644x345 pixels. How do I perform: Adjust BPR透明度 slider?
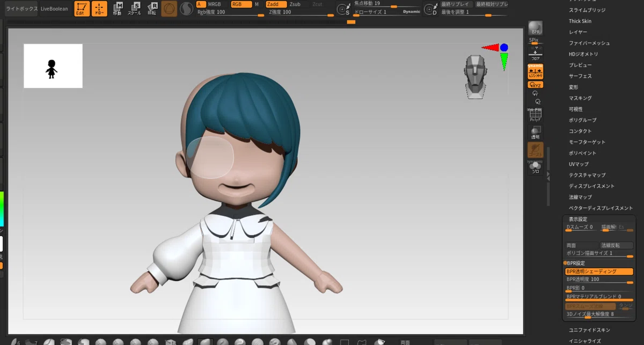[x=599, y=280]
